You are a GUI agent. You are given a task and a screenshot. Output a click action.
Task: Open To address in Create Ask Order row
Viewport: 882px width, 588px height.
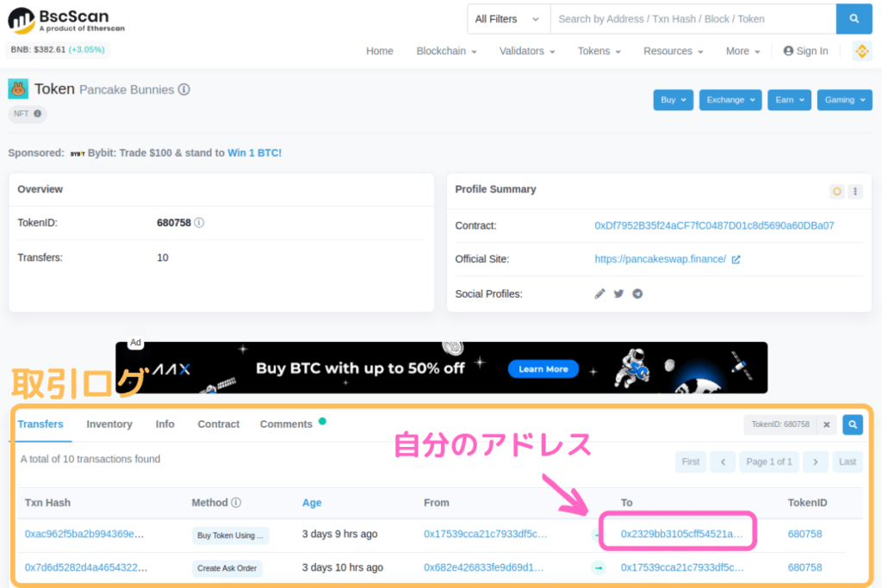click(x=682, y=567)
